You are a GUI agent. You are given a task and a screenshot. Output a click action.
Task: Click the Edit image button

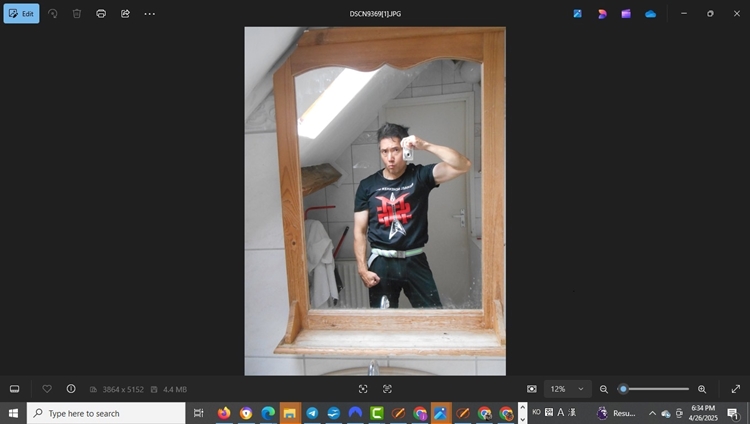(x=21, y=14)
